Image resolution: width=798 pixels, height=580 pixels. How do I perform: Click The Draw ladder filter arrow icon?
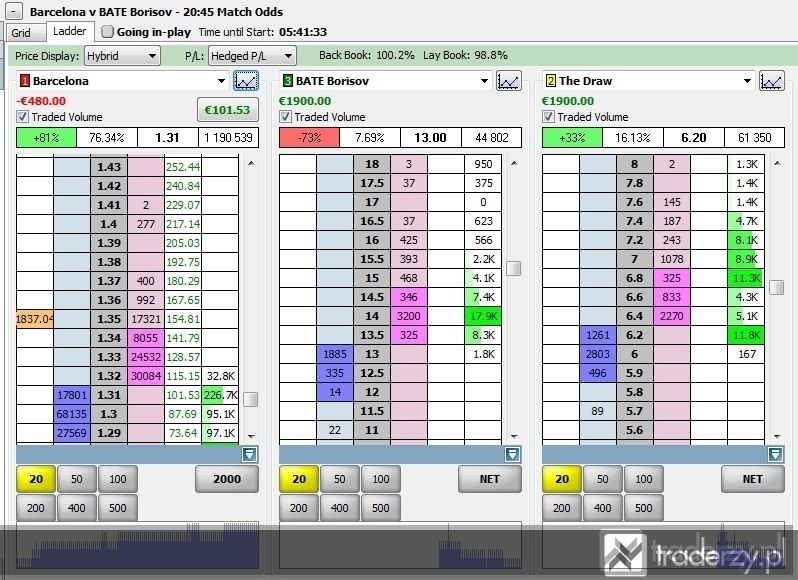click(776, 454)
